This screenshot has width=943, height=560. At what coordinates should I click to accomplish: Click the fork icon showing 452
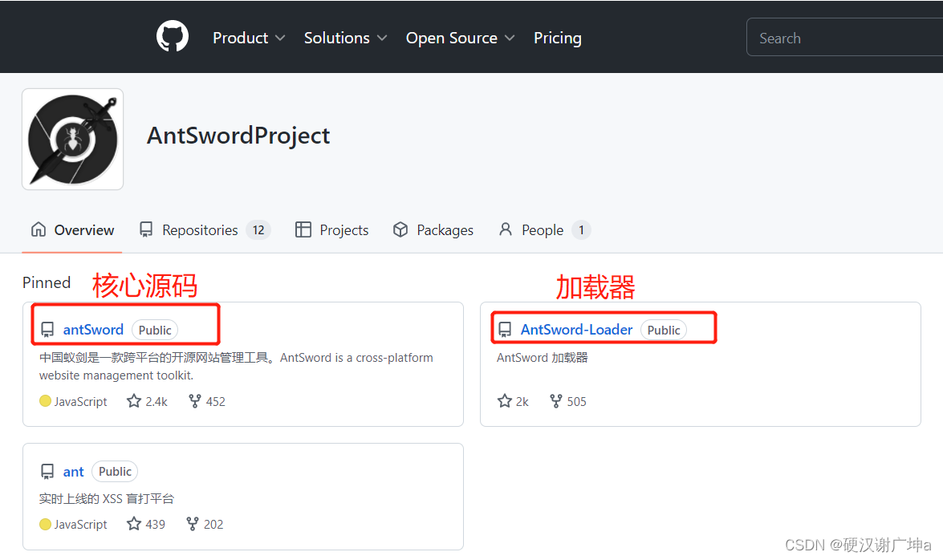coord(194,401)
